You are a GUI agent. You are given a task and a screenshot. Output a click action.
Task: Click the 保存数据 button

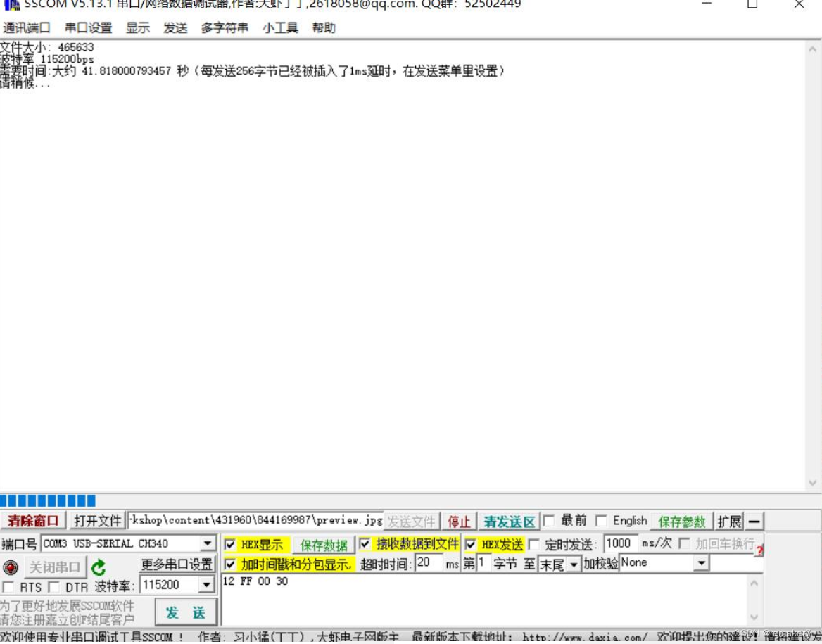(324, 545)
